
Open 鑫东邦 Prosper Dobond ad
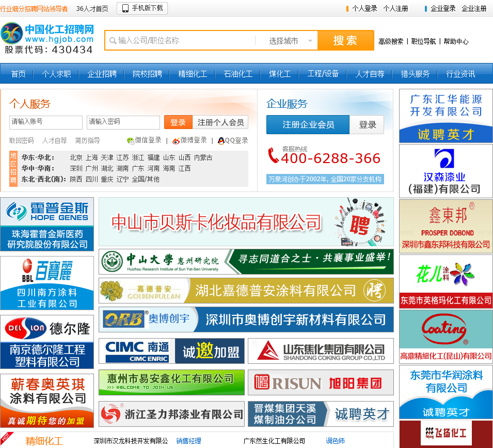point(446,227)
